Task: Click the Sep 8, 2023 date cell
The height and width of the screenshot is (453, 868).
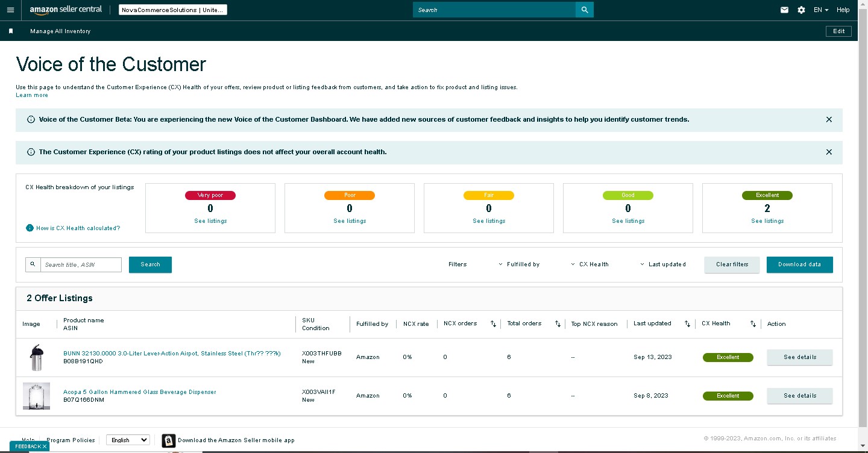Action: click(x=651, y=396)
